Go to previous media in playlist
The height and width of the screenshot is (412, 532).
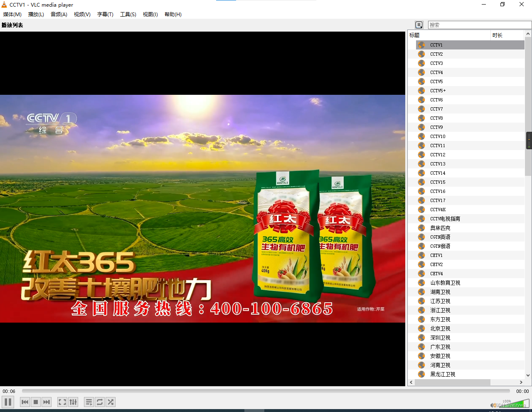[25, 402]
